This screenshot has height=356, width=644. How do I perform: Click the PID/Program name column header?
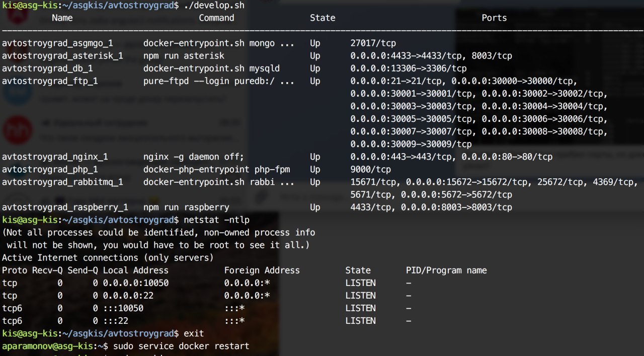446,270
